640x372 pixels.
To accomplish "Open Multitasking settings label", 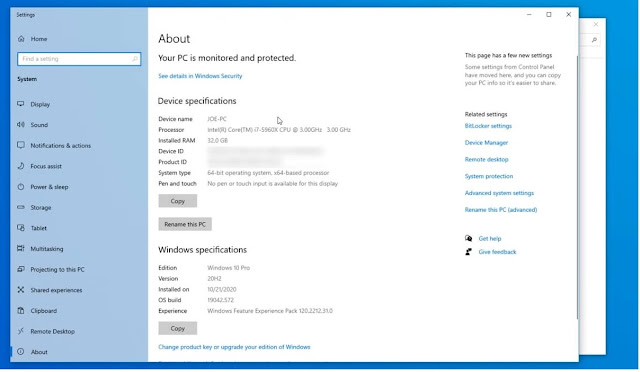I will [x=47, y=249].
